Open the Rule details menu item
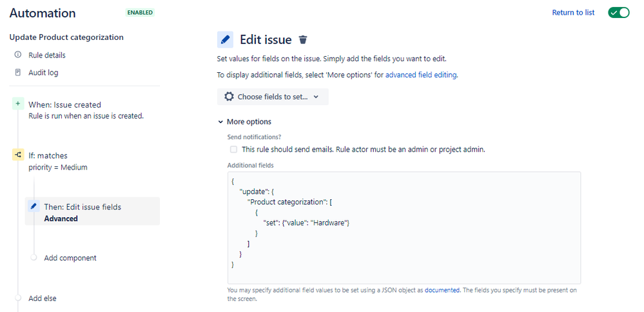This screenshot has width=644, height=312. pos(47,55)
